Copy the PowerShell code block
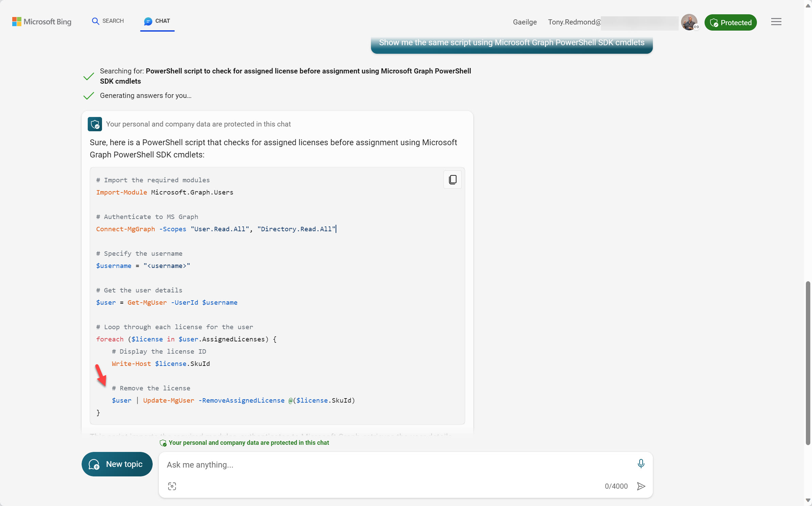Viewport: 812px width, 506px height. (x=452, y=180)
